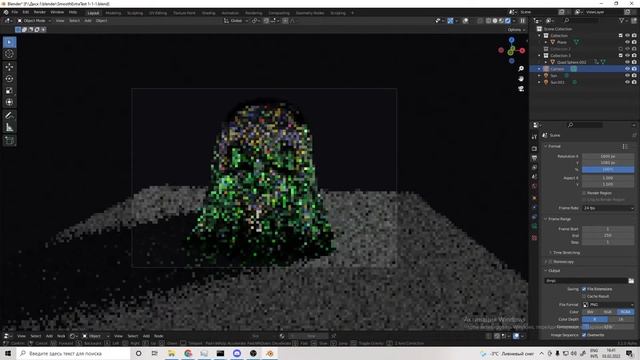
Task: Open the viewport Options dropdown
Action: pos(516,30)
